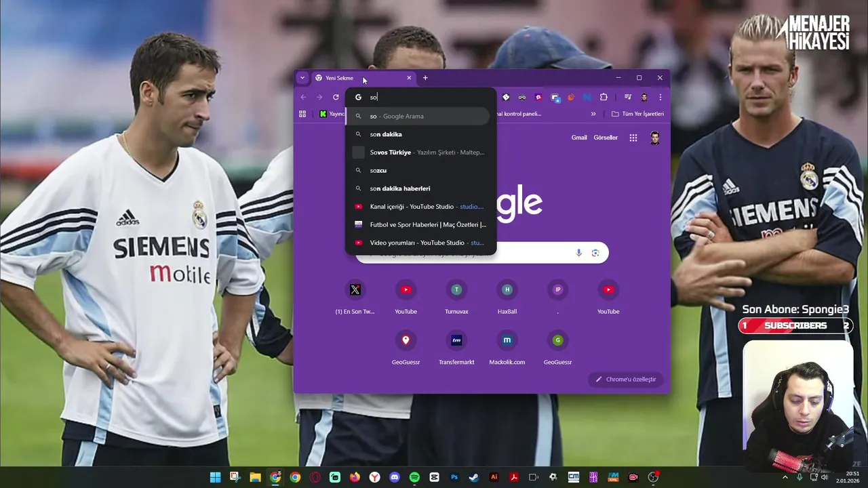Click the orange extension icon in toolbar
This screenshot has height=488, width=868.
(x=571, y=97)
